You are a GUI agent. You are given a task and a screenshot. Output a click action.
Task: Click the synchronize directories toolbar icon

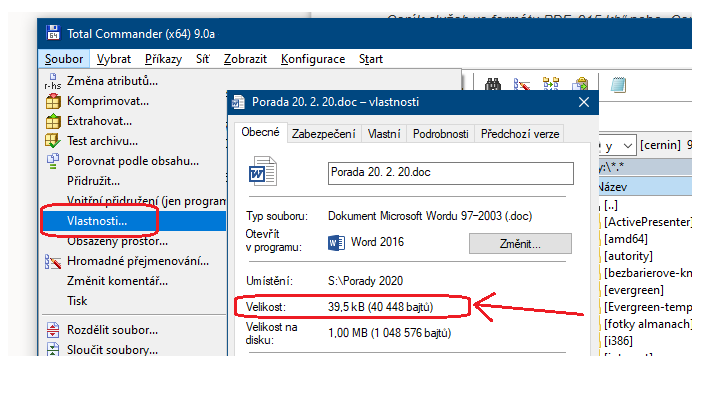pyautogui.click(x=551, y=84)
